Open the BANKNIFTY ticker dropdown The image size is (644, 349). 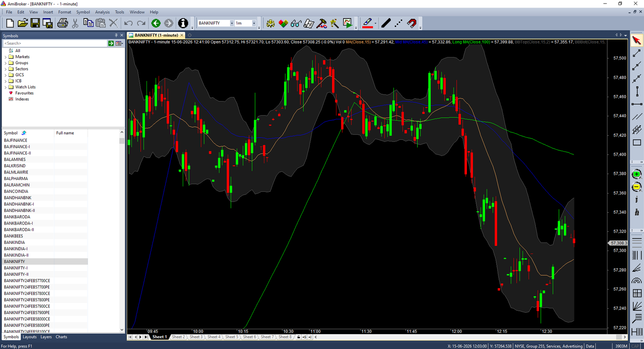tap(232, 23)
